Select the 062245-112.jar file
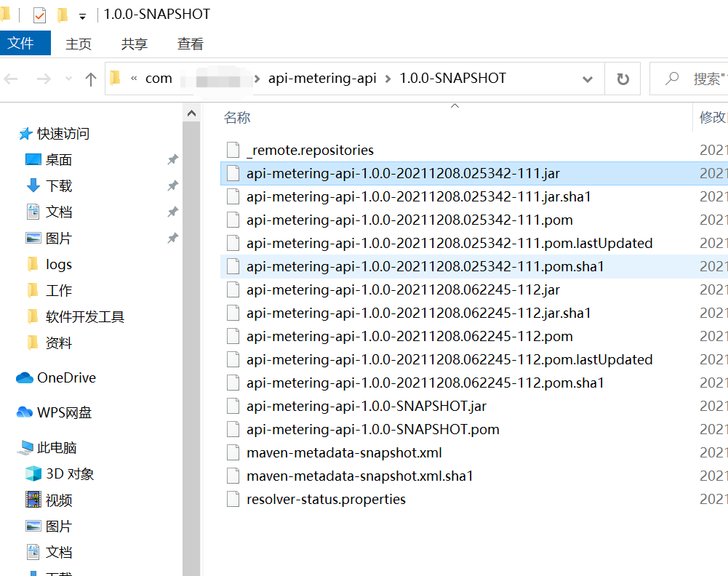 [403, 289]
